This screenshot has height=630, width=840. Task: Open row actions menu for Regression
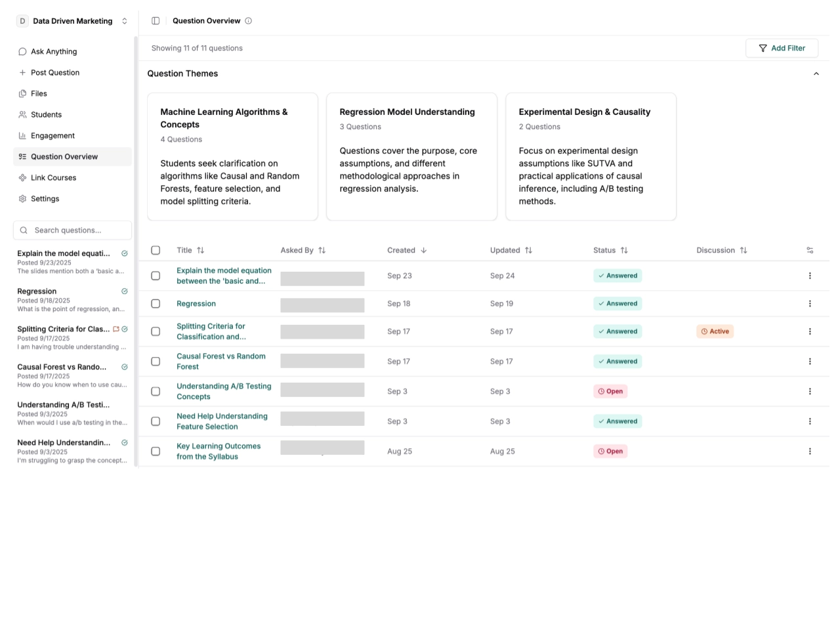810,304
